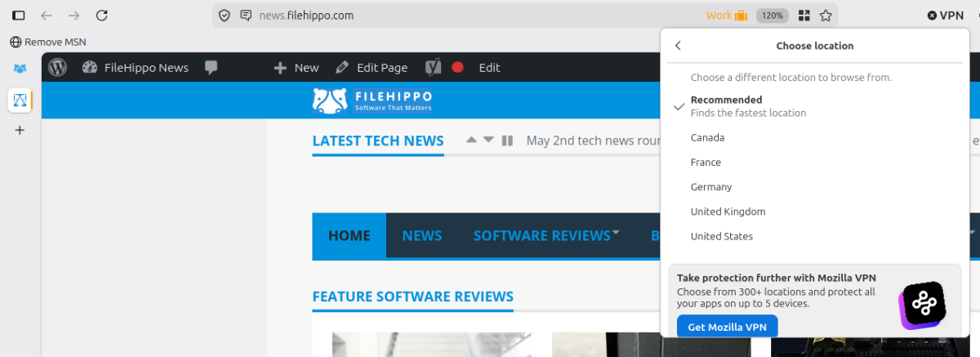The image size is (980, 357).
Task: Reload the current page
Action: point(102,16)
